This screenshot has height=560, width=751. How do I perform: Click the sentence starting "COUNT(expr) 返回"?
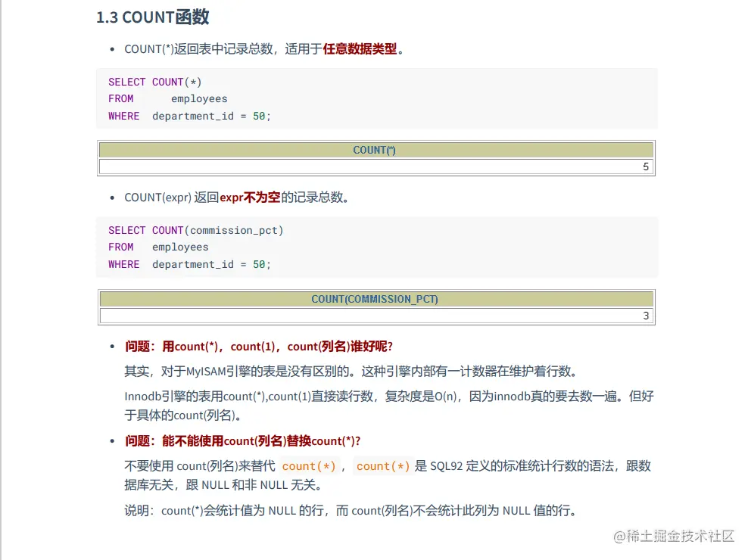point(236,198)
